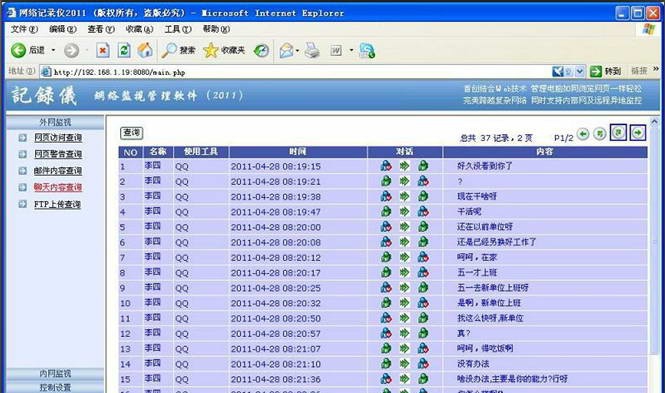The height and width of the screenshot is (393, 665).
Task: Click the 内容 column header
Action: pos(545,152)
